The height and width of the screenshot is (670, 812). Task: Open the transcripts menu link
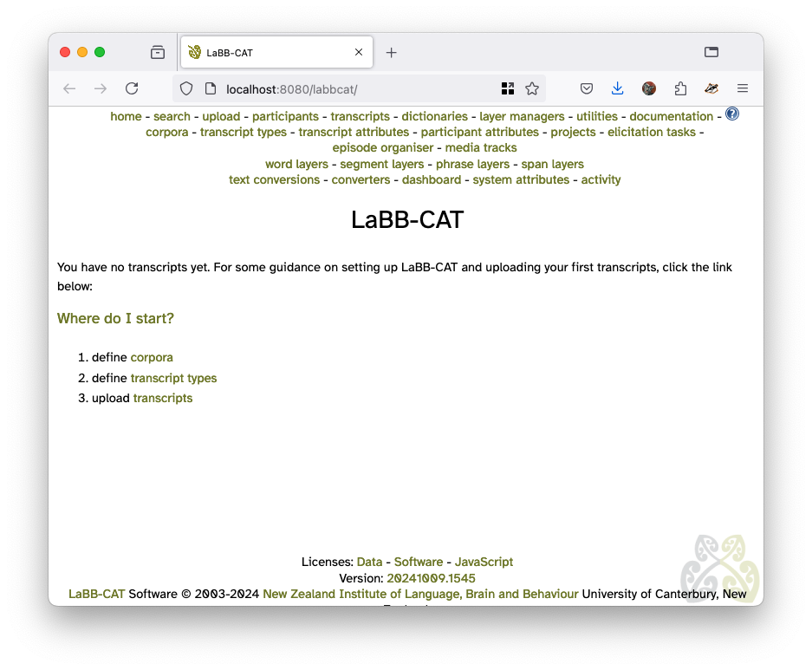pos(360,116)
